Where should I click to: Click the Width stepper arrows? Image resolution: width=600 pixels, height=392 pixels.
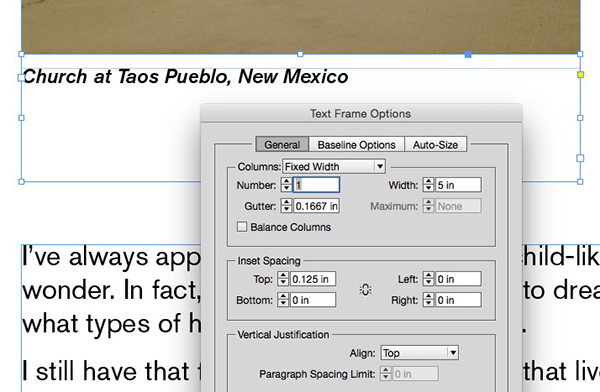point(428,185)
